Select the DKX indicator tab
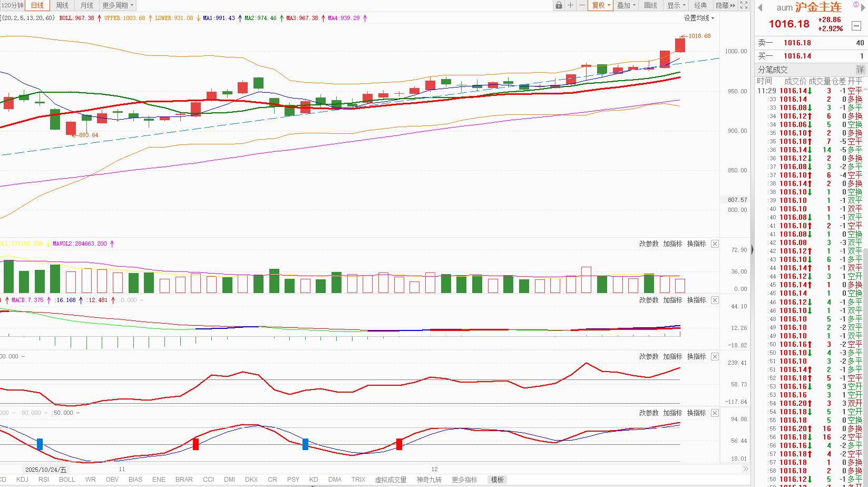 [x=251, y=480]
